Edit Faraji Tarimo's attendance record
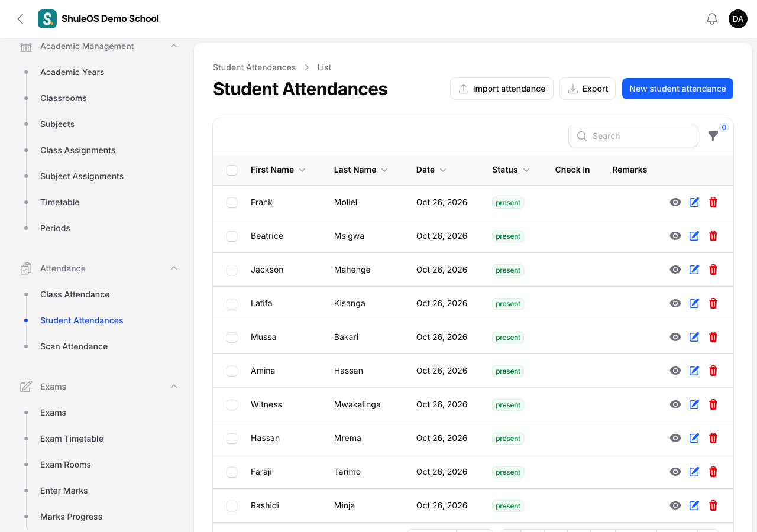Image resolution: width=757 pixels, height=532 pixels. [694, 472]
